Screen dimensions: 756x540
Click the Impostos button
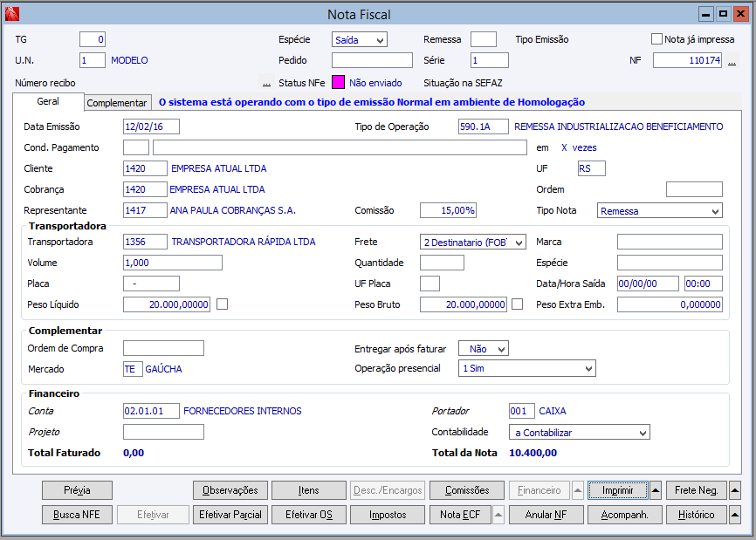pyautogui.click(x=388, y=515)
